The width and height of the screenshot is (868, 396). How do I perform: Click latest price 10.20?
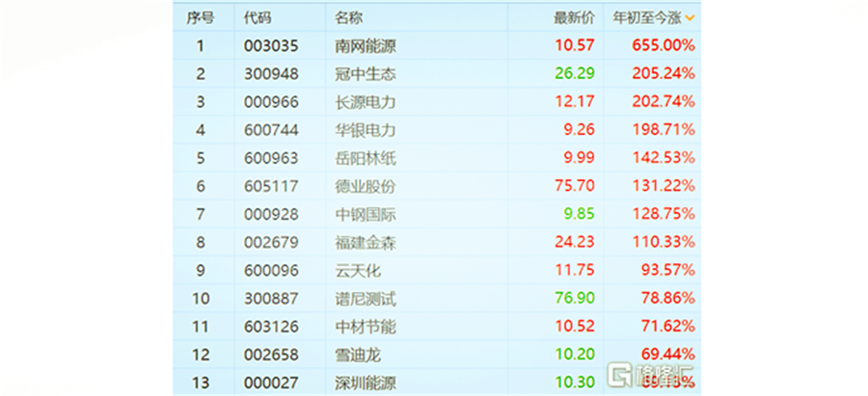[x=575, y=356]
